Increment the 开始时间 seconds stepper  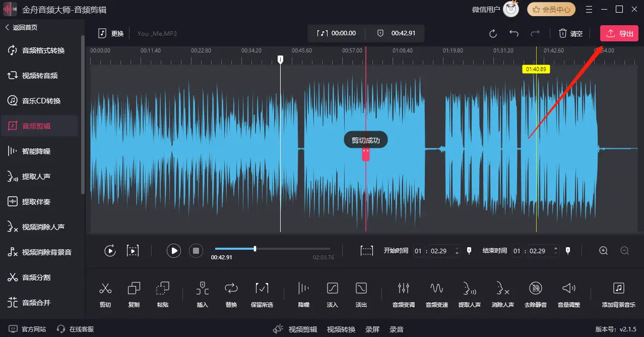(456, 248)
